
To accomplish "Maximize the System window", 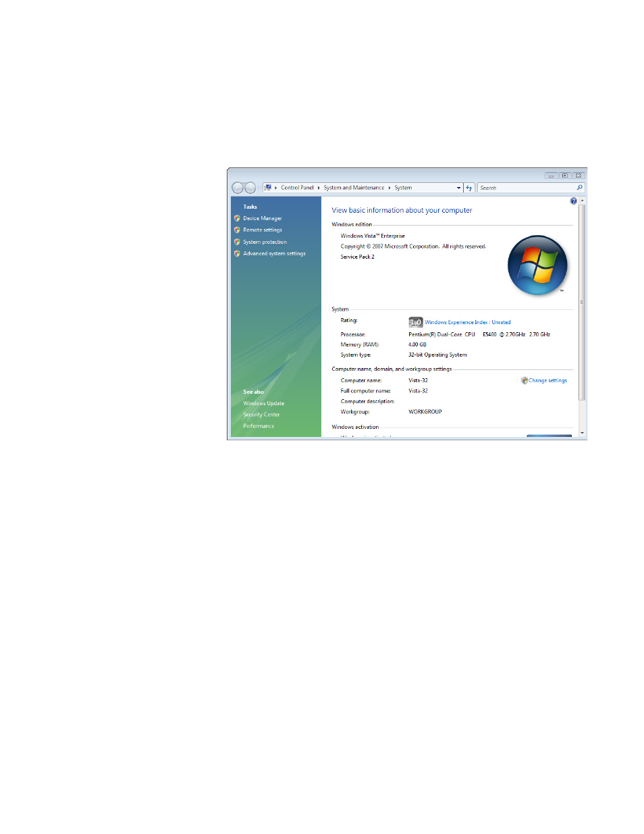I will tap(565, 176).
